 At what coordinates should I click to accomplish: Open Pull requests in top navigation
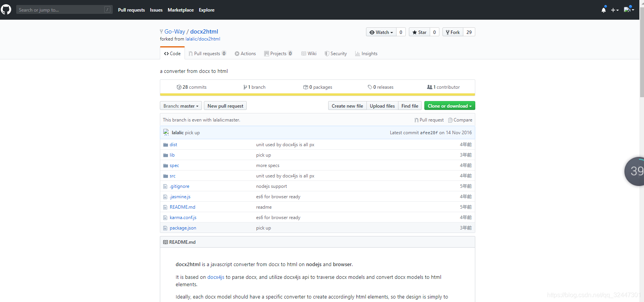click(x=131, y=10)
